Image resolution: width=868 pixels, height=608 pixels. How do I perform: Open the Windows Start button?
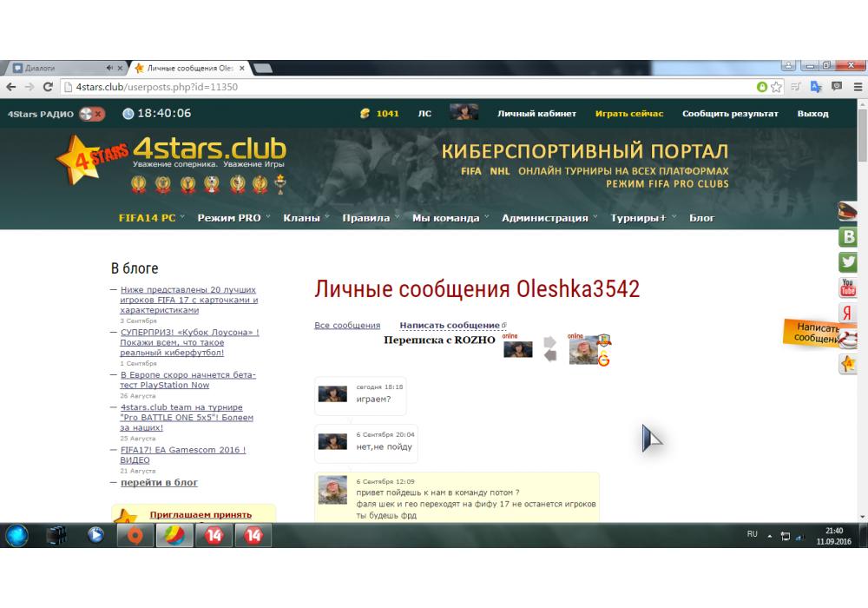(x=16, y=535)
